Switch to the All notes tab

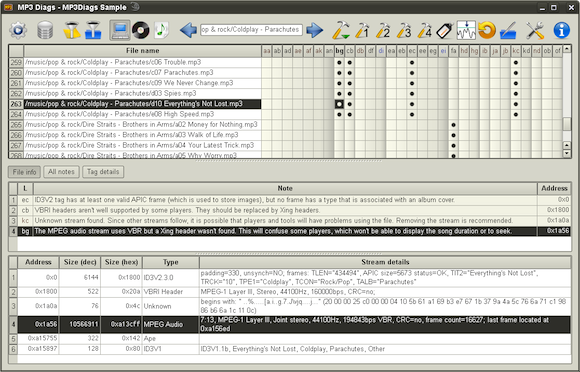[61, 172]
